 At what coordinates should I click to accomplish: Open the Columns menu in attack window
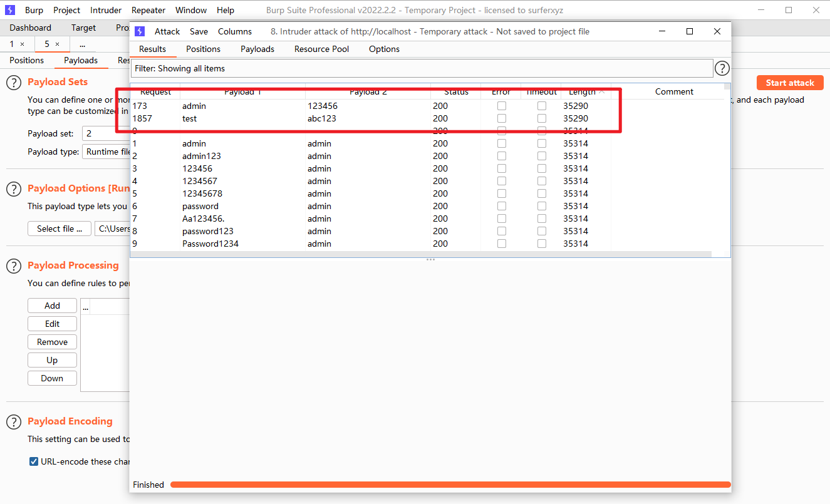pos(234,31)
